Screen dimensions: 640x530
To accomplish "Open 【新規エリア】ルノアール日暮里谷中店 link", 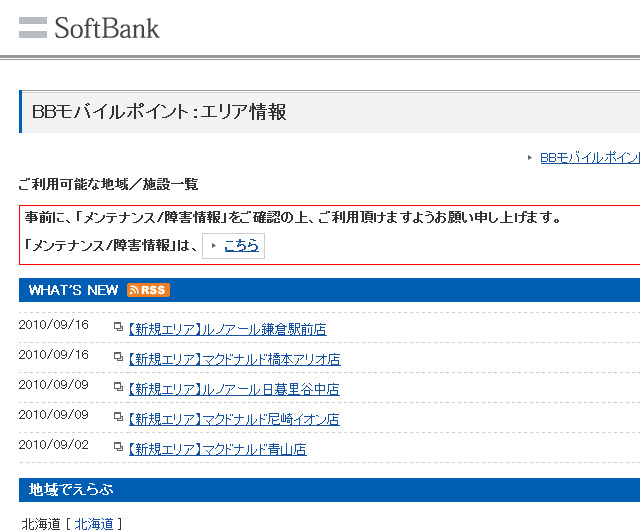I will coord(234,389).
